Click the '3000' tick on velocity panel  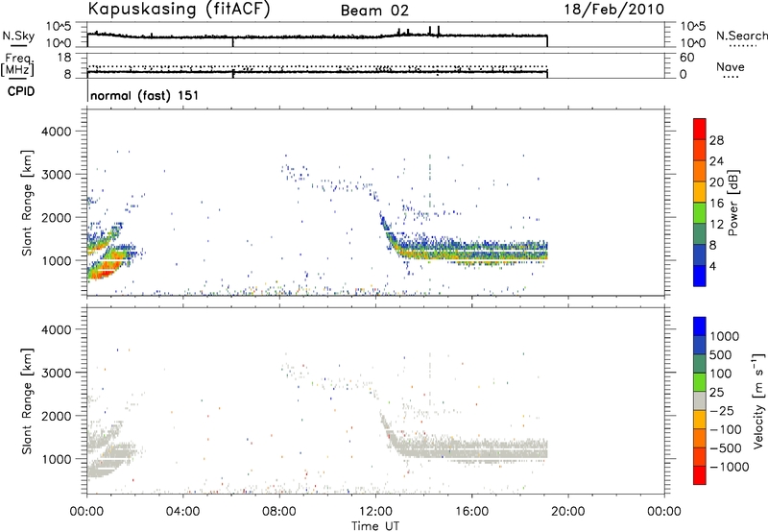point(56,373)
